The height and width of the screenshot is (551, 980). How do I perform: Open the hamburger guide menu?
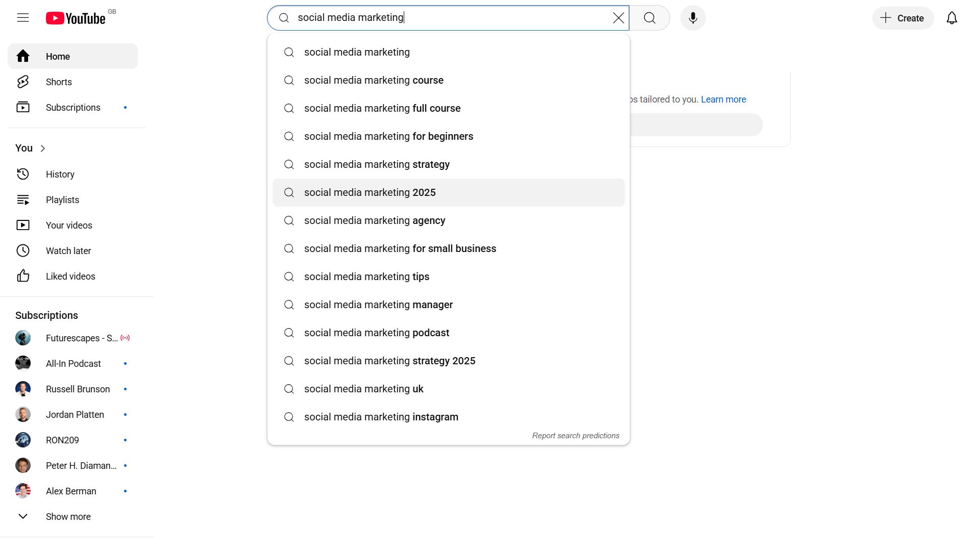tap(23, 18)
